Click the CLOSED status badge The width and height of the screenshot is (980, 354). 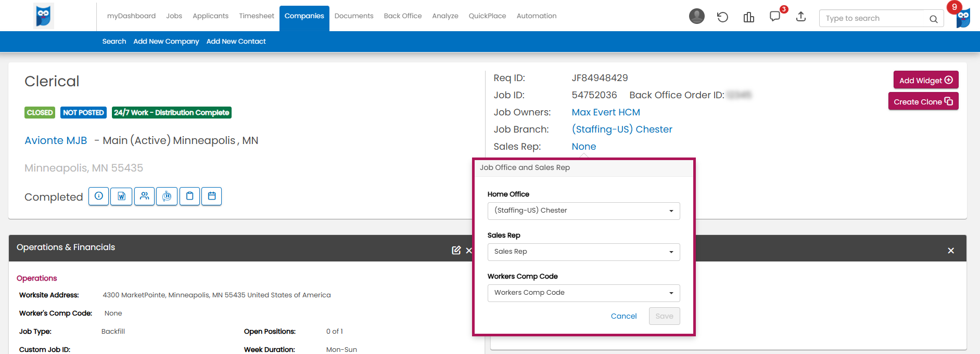click(40, 112)
